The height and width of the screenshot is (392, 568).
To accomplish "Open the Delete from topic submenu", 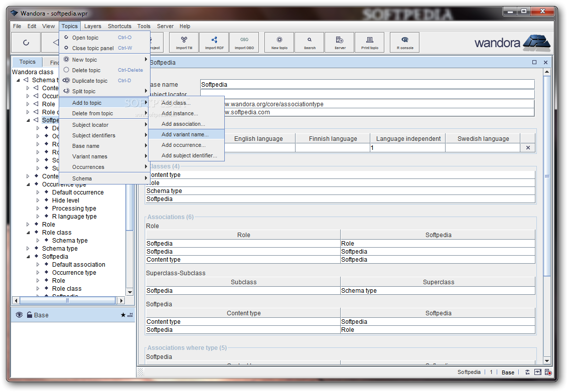I will (x=105, y=113).
